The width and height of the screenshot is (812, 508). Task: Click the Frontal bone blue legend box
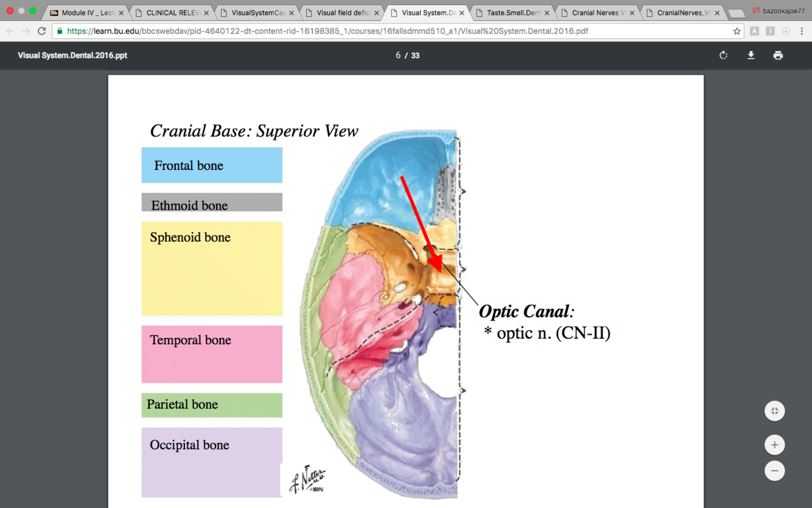click(212, 165)
